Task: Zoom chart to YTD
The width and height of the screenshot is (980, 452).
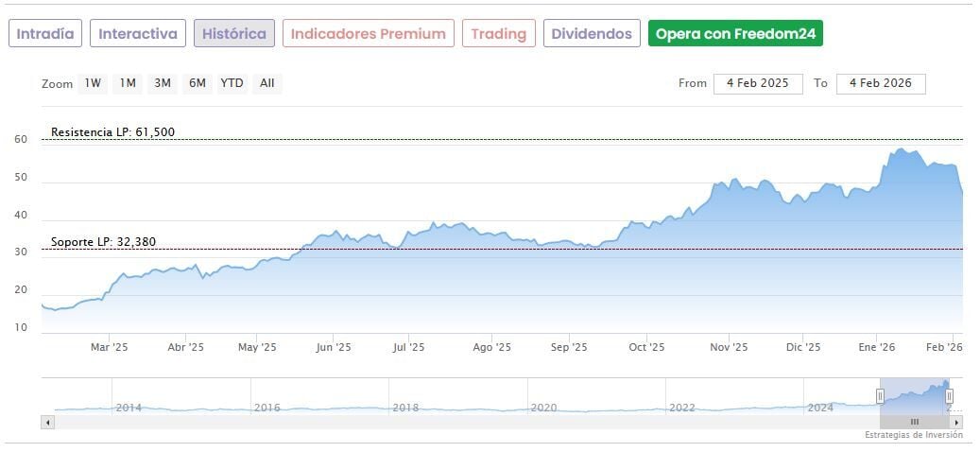Action: [232, 83]
